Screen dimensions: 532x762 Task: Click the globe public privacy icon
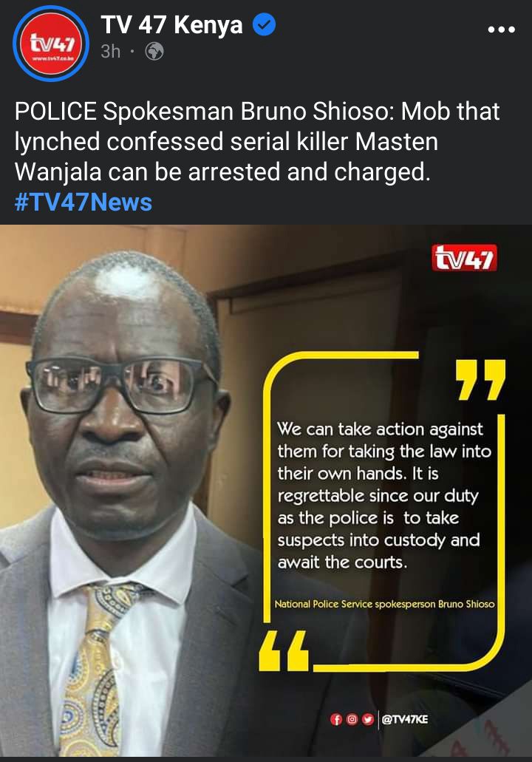154,51
